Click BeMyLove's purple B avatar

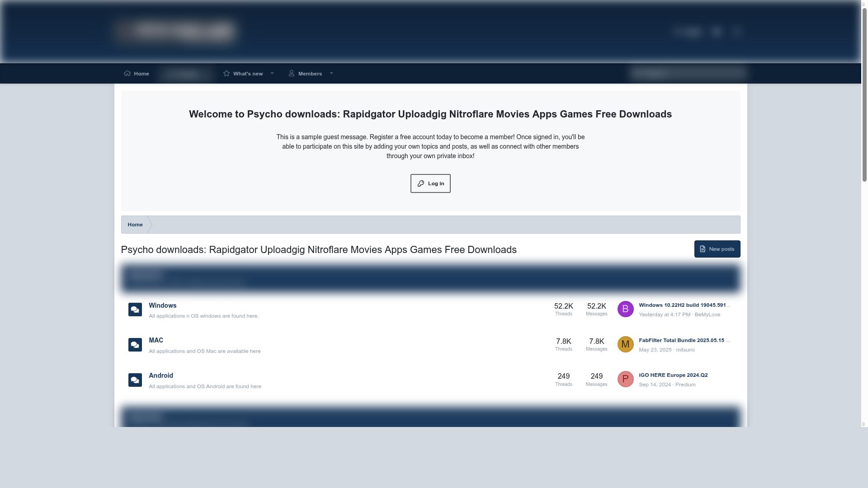[x=625, y=309]
